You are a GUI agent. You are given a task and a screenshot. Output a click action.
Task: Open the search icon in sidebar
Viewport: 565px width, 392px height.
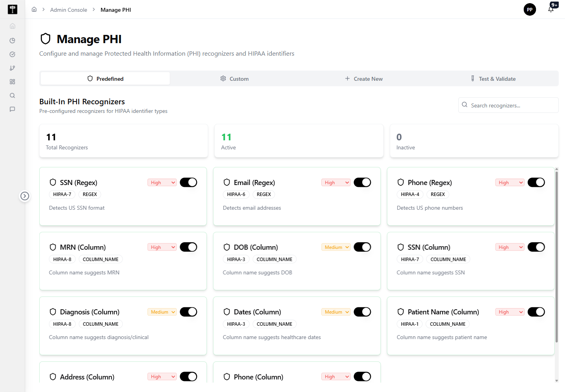pos(13,95)
